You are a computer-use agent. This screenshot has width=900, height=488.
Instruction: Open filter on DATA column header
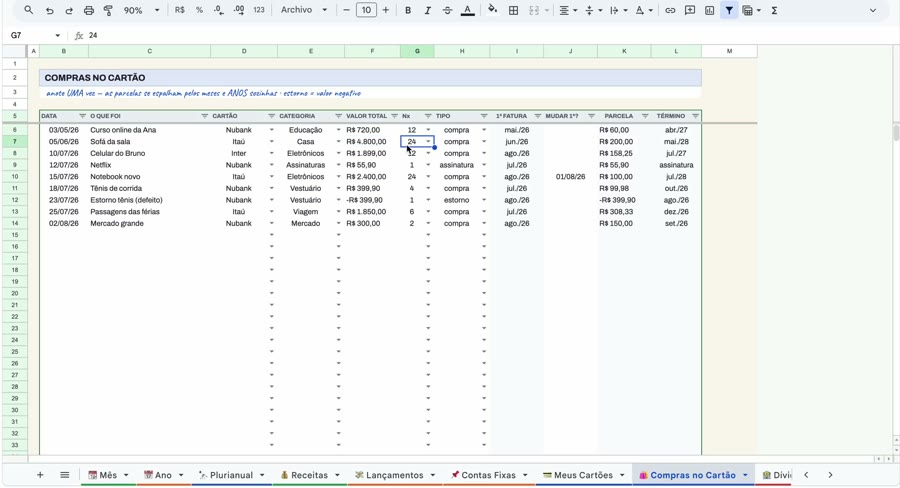pos(82,116)
